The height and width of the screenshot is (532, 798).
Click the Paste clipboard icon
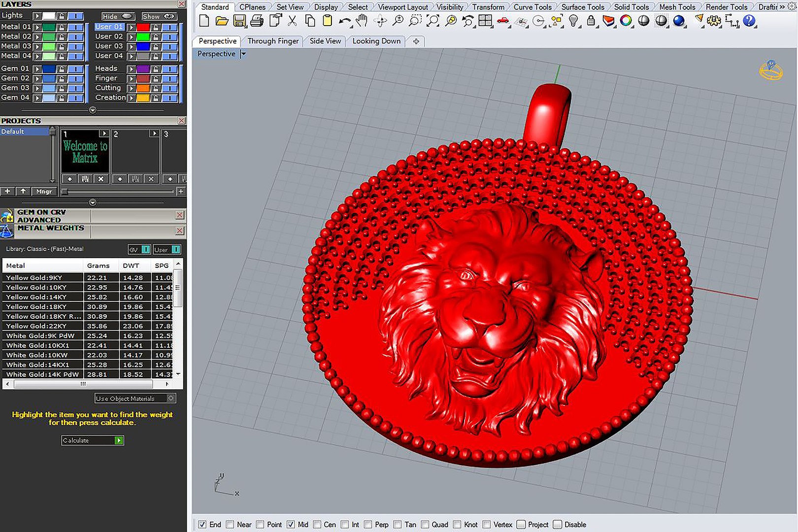pyautogui.click(x=327, y=21)
